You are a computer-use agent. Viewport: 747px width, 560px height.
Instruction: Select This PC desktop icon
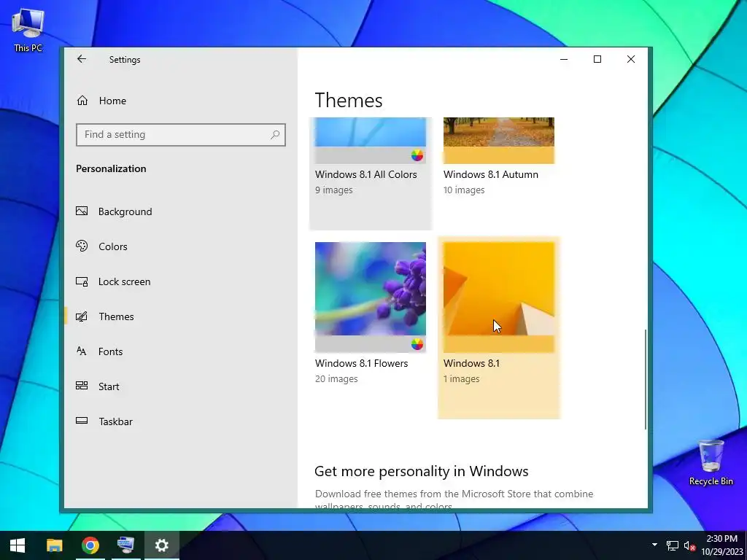(x=28, y=31)
